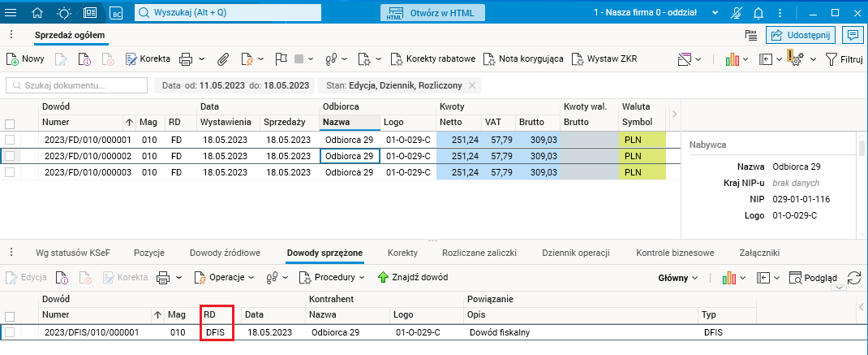This screenshot has width=868, height=355.
Task: Select checkbox for row 2023/FD/010/000001
Action: [x=10, y=140]
